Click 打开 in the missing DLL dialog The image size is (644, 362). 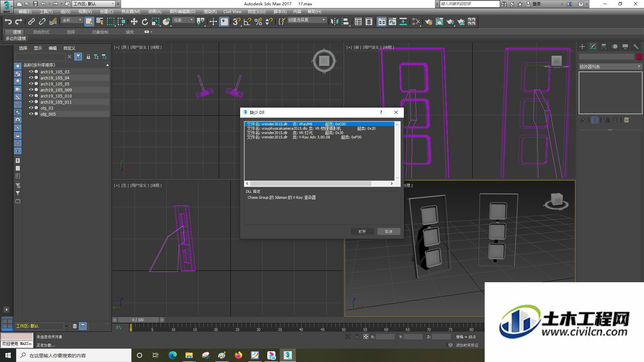click(362, 232)
